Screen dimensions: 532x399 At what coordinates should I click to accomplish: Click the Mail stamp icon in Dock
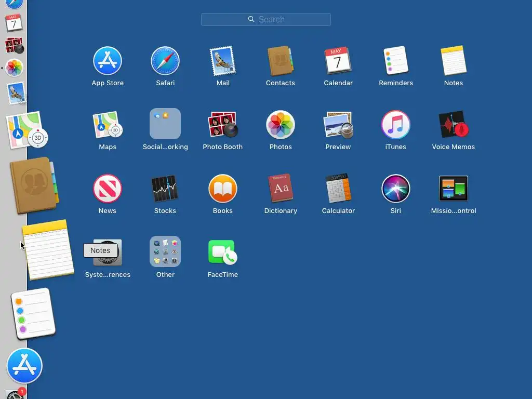point(16,92)
